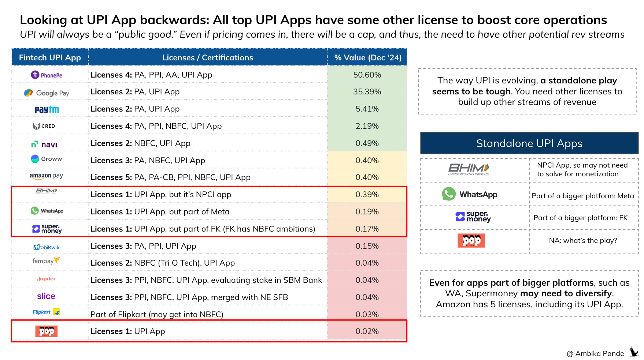Click the Standalone UPI Apps banner
The height and width of the screenshot is (360, 644).
pos(529,143)
